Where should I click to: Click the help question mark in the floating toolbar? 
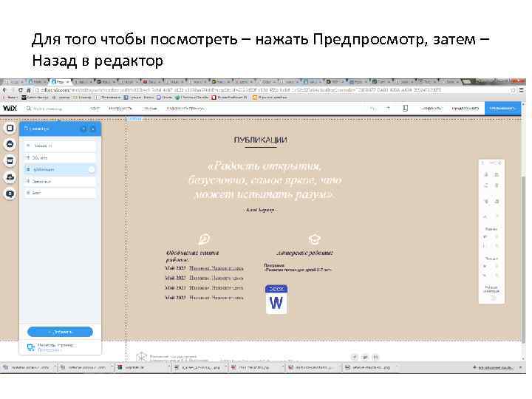[482, 163]
